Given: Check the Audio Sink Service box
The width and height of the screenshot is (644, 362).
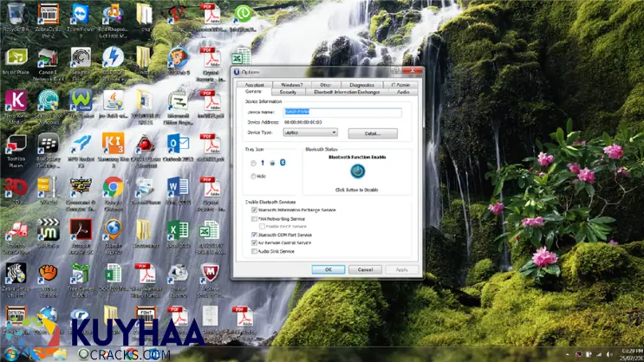Looking at the screenshot, I should tap(254, 251).
